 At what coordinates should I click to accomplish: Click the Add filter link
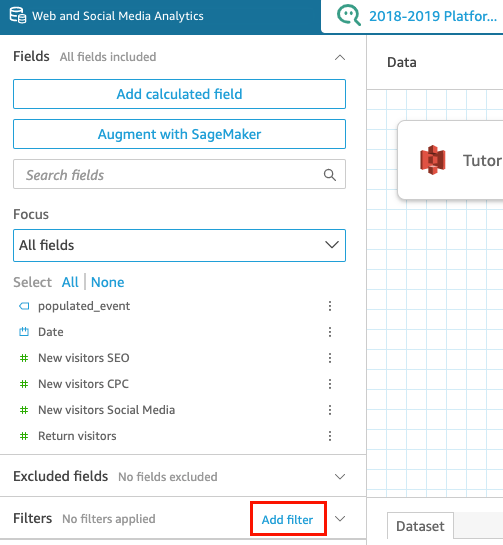click(x=287, y=520)
